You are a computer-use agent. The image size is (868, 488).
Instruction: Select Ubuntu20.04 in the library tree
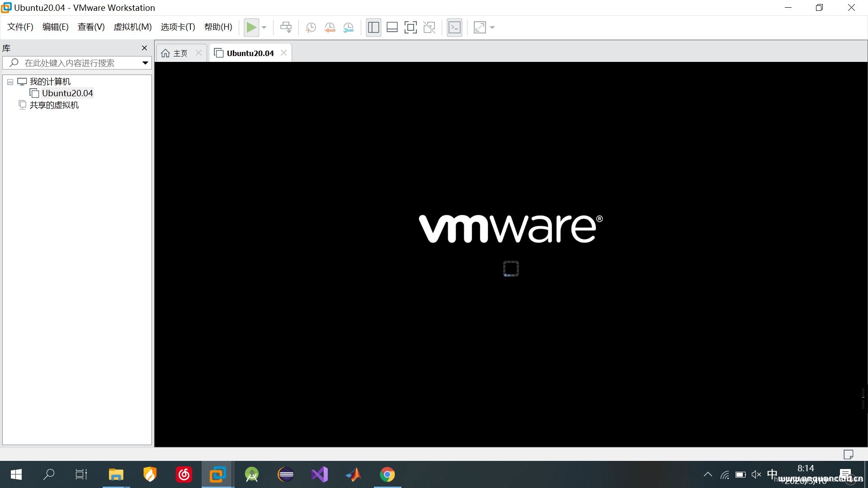click(68, 93)
